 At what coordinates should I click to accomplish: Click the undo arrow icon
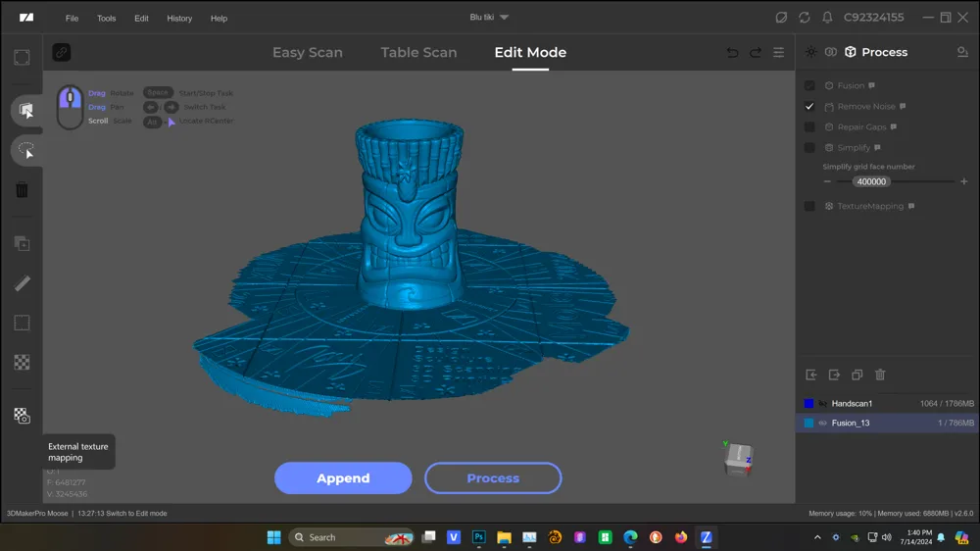point(732,53)
